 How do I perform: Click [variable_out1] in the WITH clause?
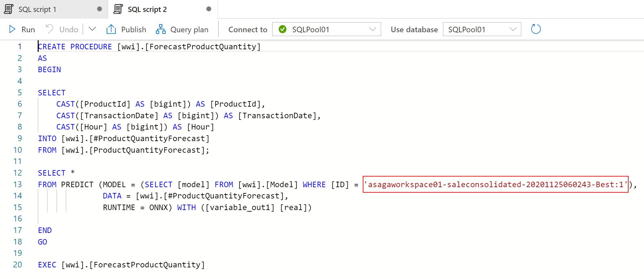tap(240, 207)
